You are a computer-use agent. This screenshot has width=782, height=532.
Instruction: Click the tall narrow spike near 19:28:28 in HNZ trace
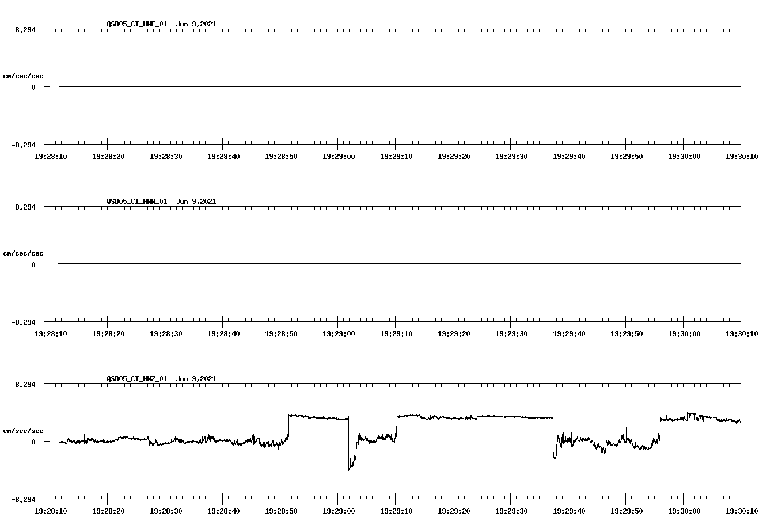157,431
